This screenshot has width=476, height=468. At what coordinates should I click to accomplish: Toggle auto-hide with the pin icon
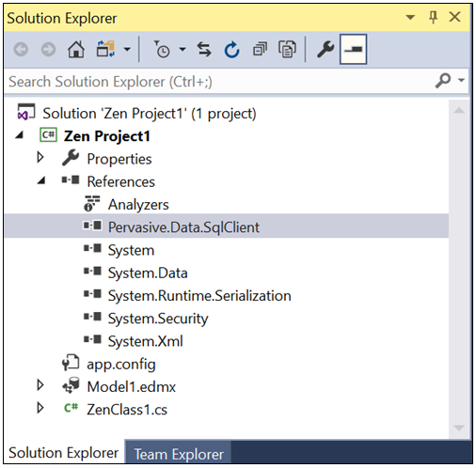[x=433, y=17]
